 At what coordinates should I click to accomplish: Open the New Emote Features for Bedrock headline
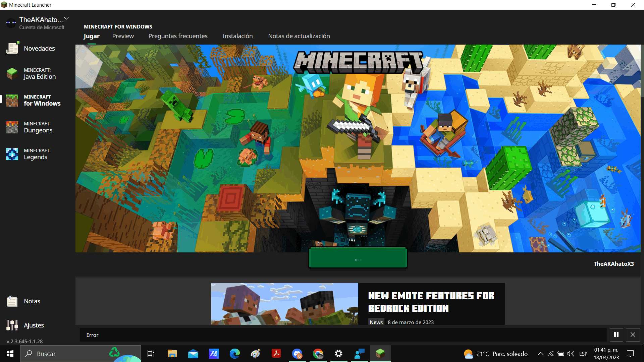tap(431, 302)
